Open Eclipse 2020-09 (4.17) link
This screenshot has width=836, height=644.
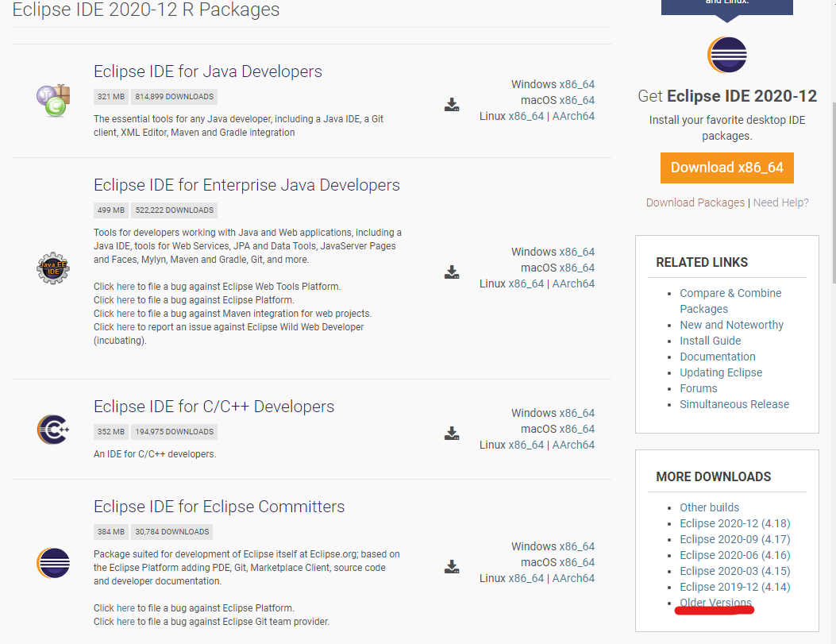pos(734,539)
